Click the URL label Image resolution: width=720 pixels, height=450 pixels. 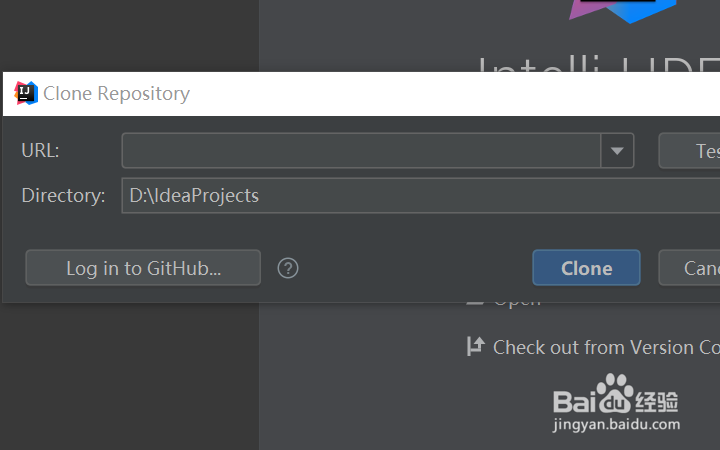pos(41,151)
